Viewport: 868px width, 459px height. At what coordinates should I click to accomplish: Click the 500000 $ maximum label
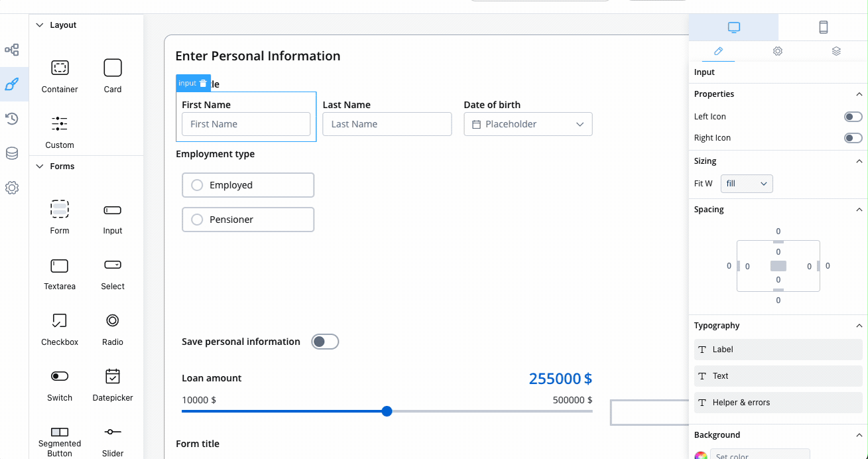click(573, 400)
